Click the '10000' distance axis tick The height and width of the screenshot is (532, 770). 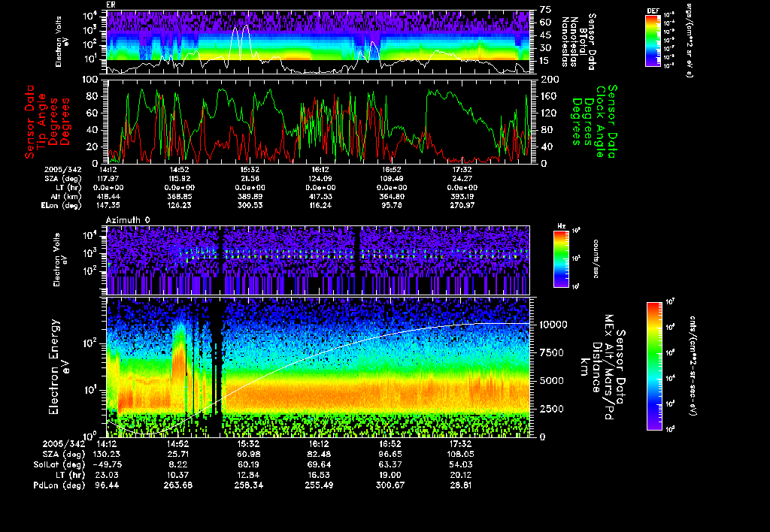(553, 325)
